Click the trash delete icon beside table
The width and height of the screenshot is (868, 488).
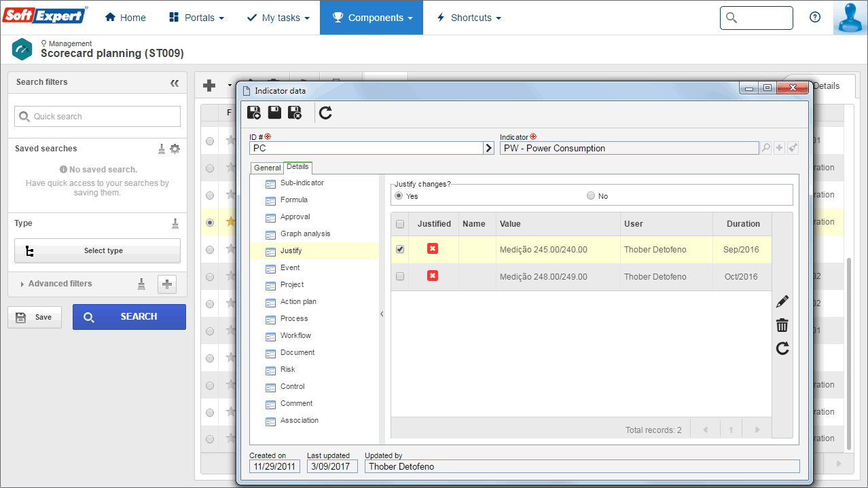pyautogui.click(x=782, y=325)
